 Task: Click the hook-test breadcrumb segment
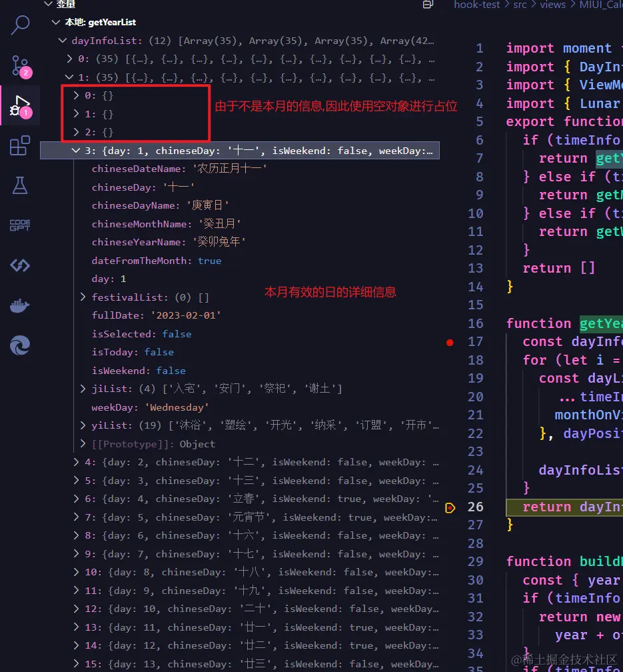(x=477, y=5)
